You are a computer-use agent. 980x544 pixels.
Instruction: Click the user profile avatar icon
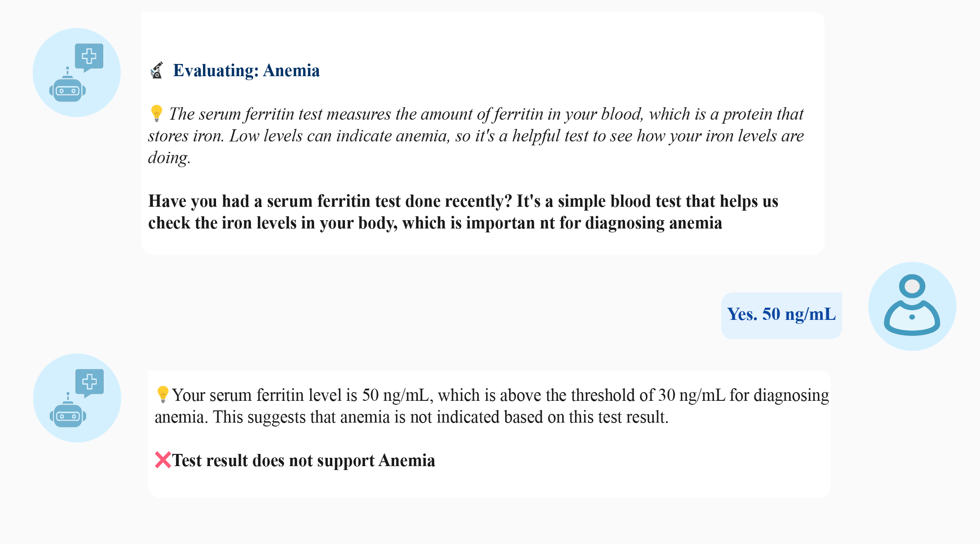[x=912, y=306]
